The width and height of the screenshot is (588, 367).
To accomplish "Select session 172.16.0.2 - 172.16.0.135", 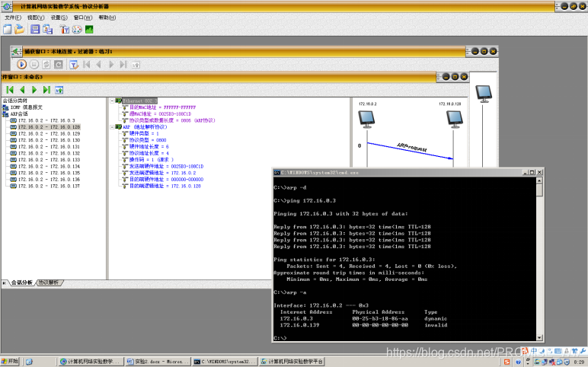I will point(49,173).
